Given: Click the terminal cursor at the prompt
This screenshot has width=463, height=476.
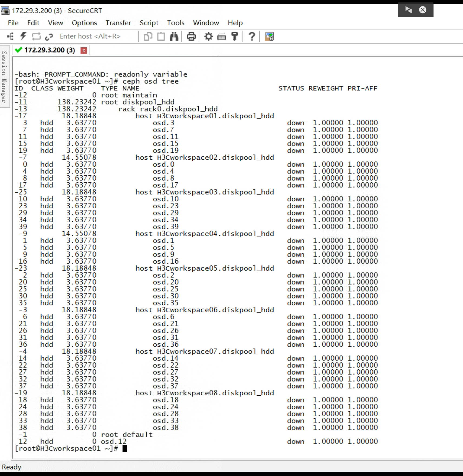Looking at the screenshot, I should coord(124,448).
